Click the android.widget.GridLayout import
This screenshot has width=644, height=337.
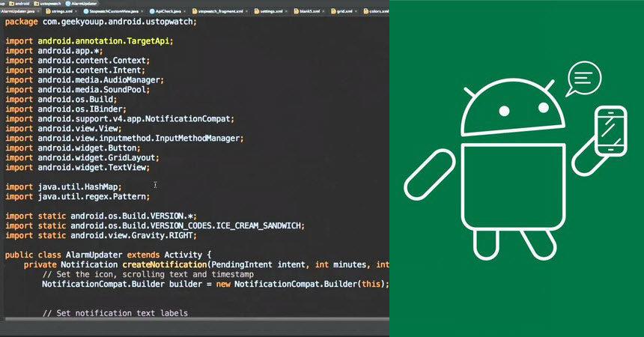point(82,158)
